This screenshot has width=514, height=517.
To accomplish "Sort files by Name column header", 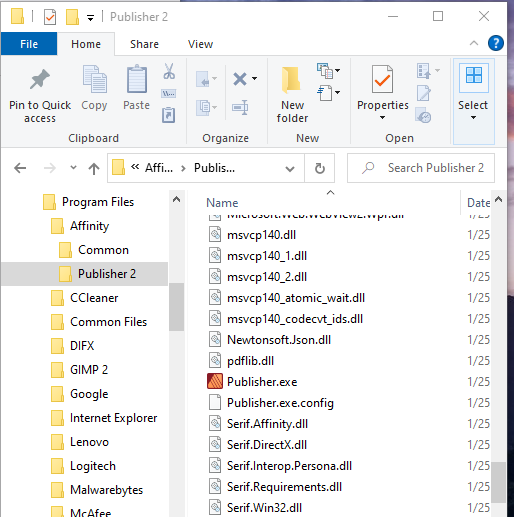I will [222, 203].
